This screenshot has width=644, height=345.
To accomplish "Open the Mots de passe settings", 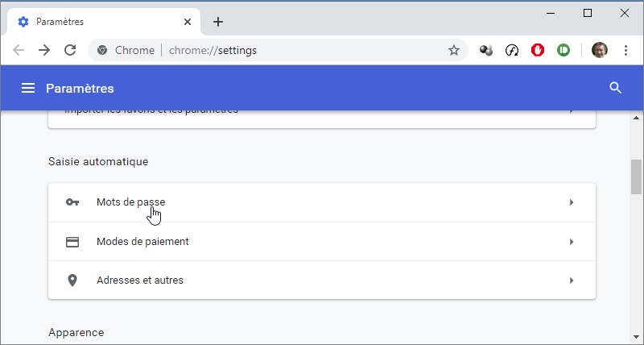I will pyautogui.click(x=130, y=202).
